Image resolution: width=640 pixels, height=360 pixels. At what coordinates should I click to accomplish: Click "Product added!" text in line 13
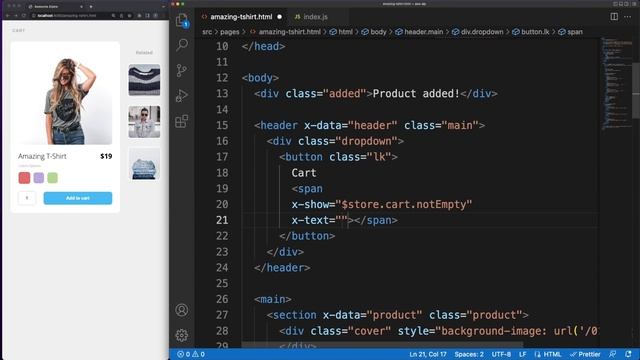pos(416,94)
